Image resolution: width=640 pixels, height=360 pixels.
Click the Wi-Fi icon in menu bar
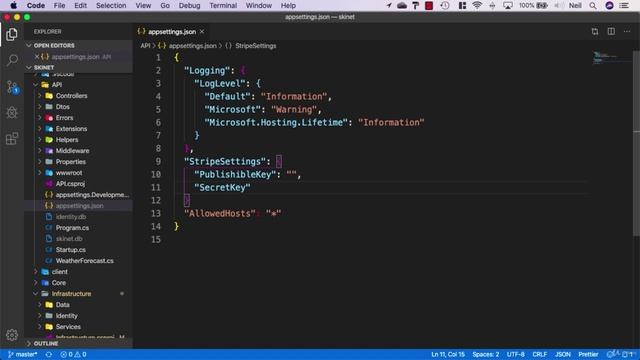pos(477,6)
